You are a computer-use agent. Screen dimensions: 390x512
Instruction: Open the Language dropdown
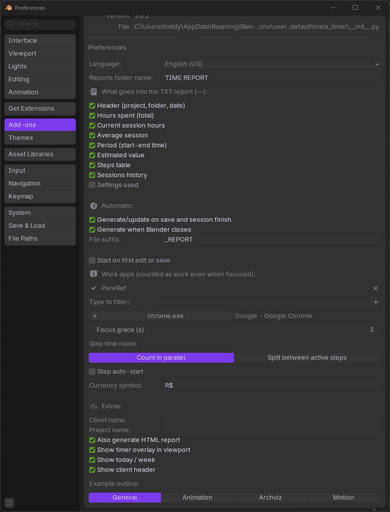coord(272,64)
